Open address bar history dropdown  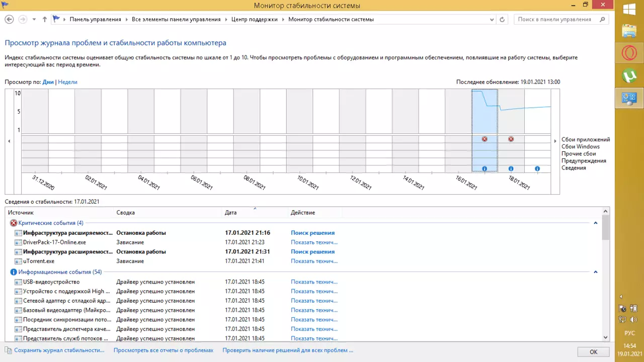[x=492, y=20]
